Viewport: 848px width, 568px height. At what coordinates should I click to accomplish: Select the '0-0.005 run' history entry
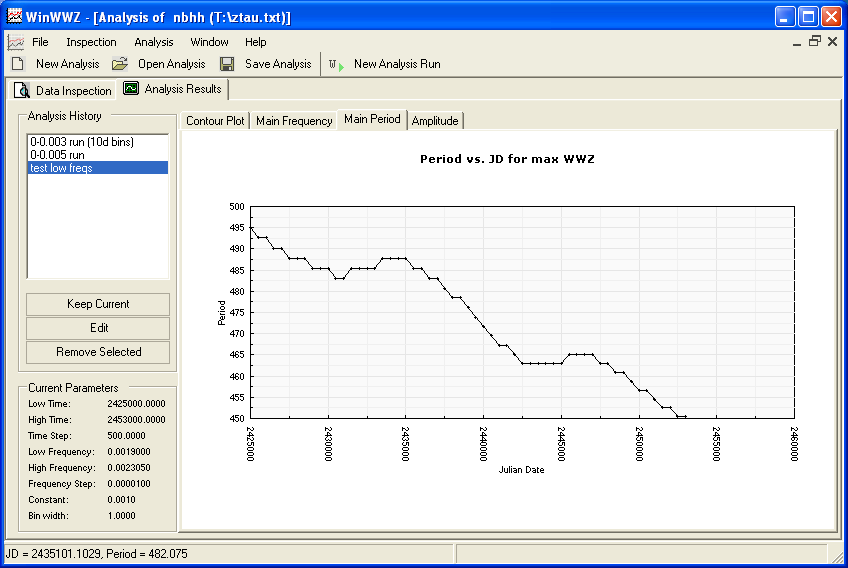pyautogui.click(x=57, y=155)
